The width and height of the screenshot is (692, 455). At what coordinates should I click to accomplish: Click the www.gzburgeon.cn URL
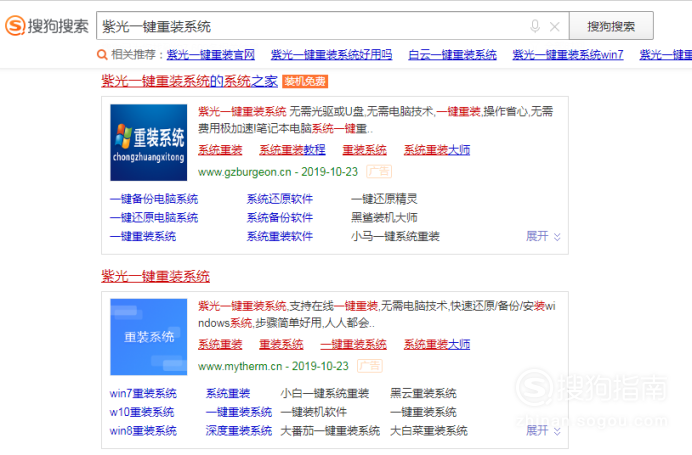tap(244, 172)
